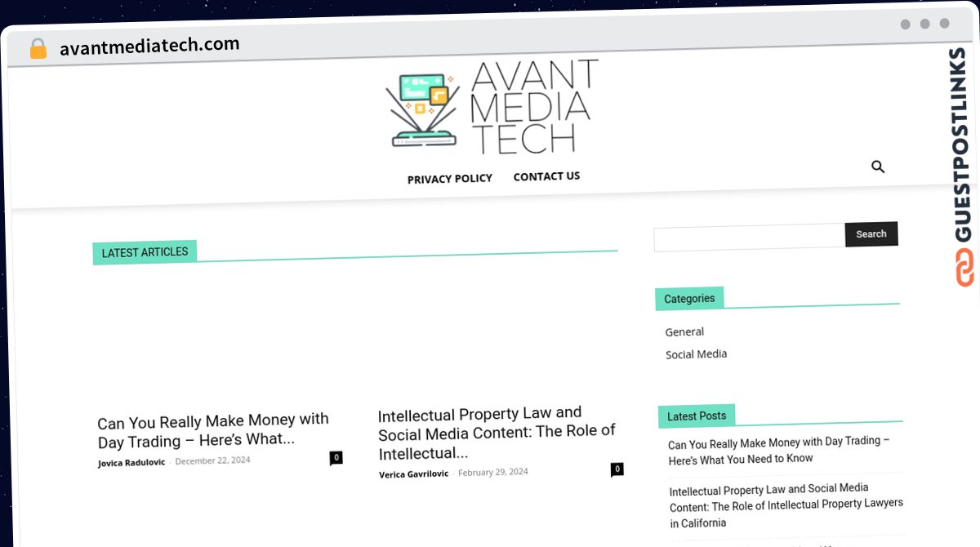Click the avantmediatech.com address bar URL
Image resolution: width=980 pixels, height=547 pixels.
point(149,47)
